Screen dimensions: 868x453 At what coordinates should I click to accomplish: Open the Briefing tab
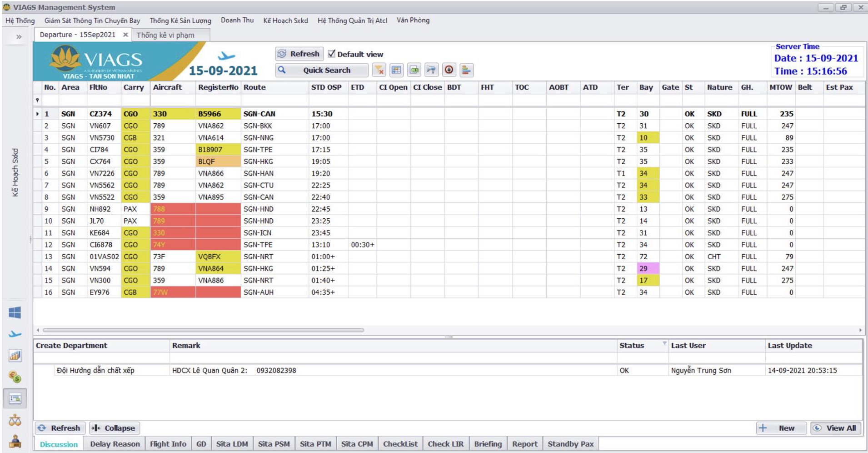(488, 444)
